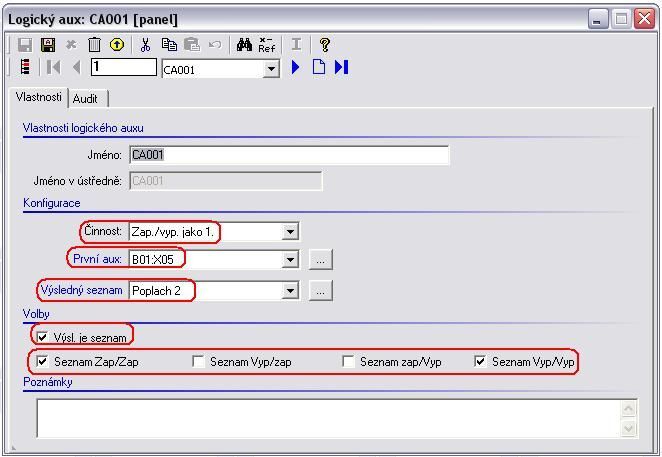Click the X-Ref toolbar icon
Viewport: 662px width, 457px height.
pyautogui.click(x=267, y=45)
